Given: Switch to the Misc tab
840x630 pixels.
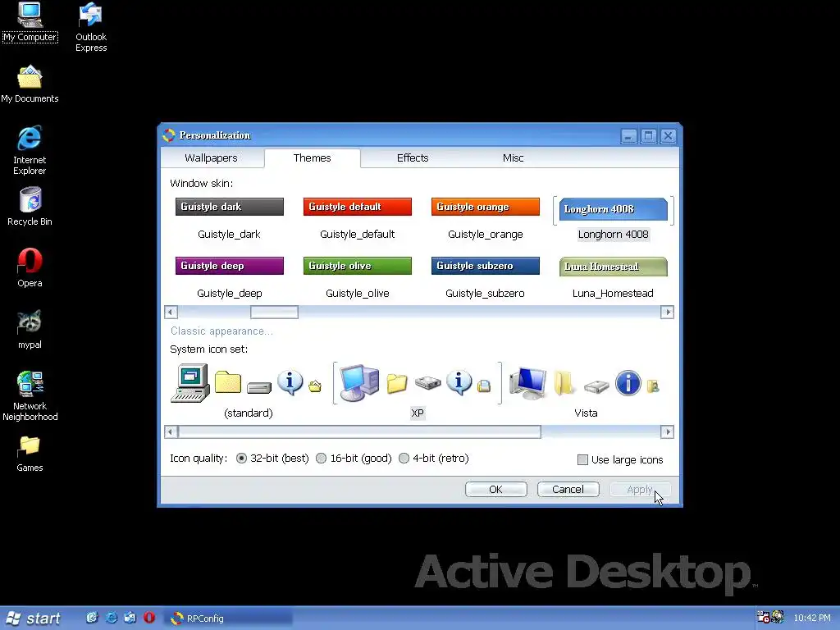Looking at the screenshot, I should click(513, 158).
